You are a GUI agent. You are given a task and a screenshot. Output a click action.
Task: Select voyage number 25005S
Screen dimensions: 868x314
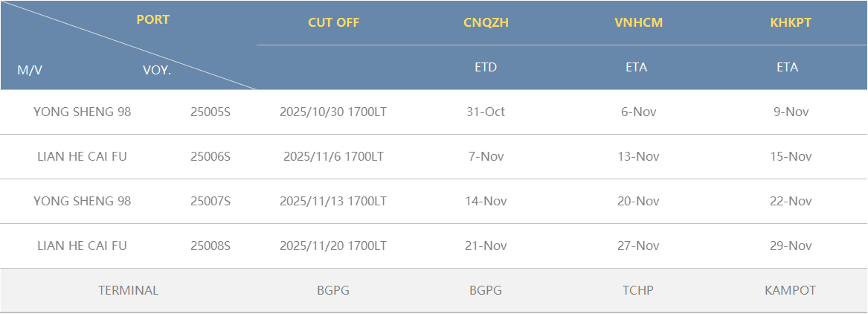coord(210,112)
